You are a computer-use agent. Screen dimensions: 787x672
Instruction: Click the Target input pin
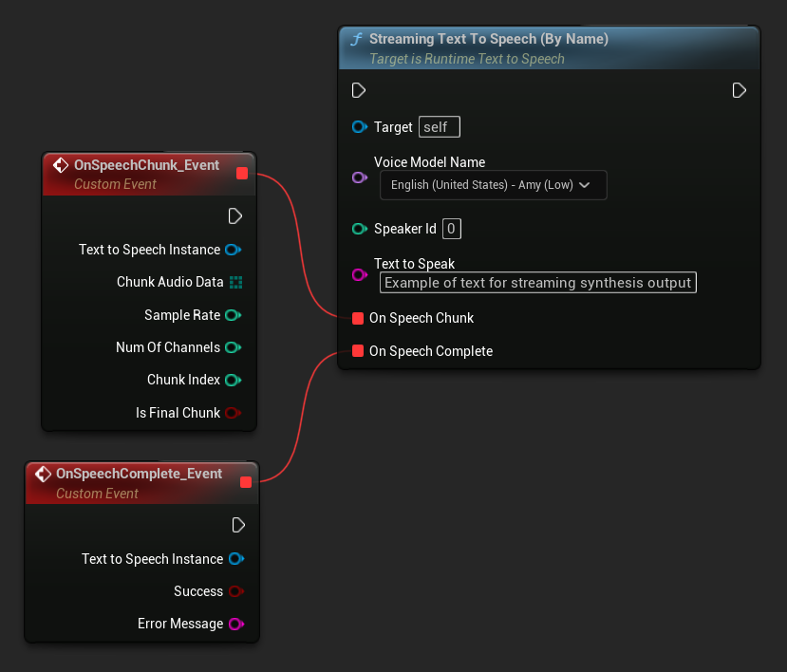point(360,127)
